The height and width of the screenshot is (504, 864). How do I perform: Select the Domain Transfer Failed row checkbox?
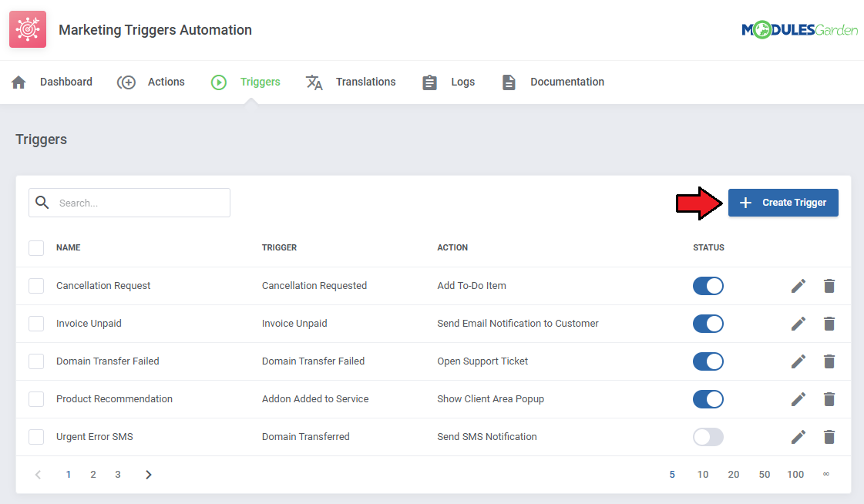(36, 361)
